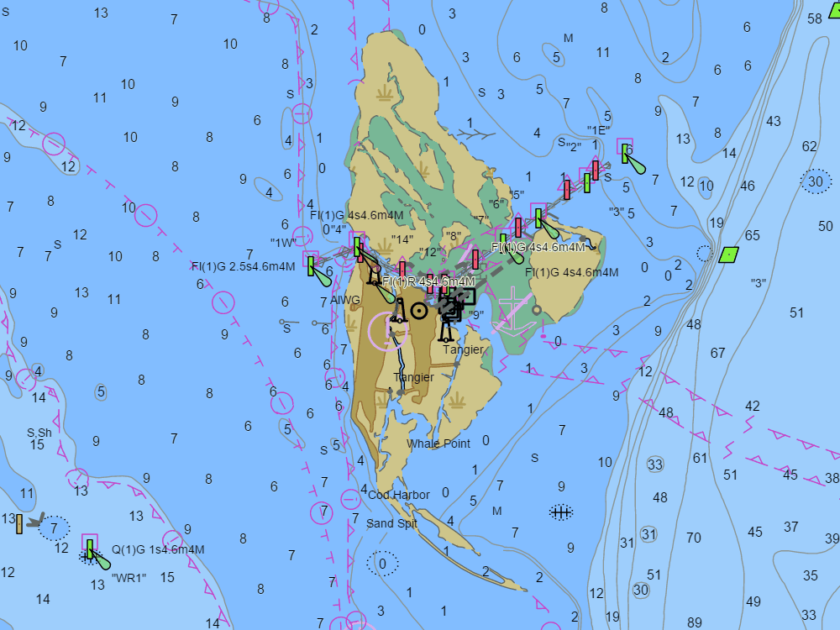Select the depth sounding 58
Screen dimensions: 840x630
coord(814,18)
